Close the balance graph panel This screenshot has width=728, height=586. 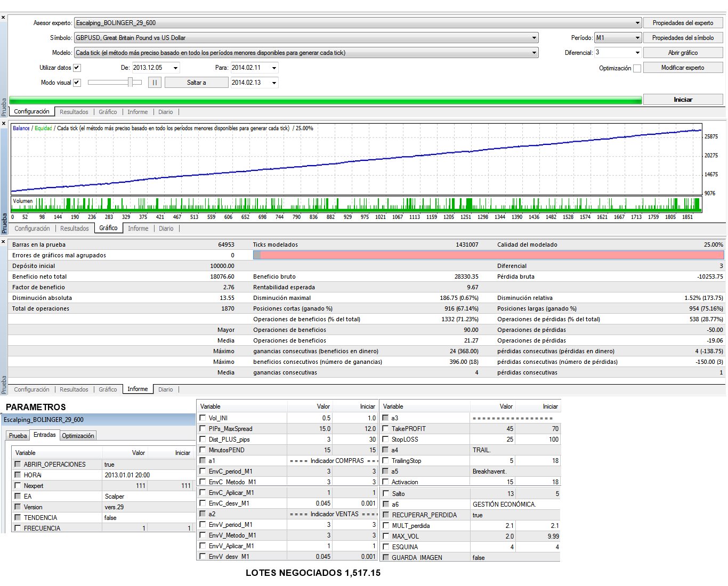(x=4, y=124)
